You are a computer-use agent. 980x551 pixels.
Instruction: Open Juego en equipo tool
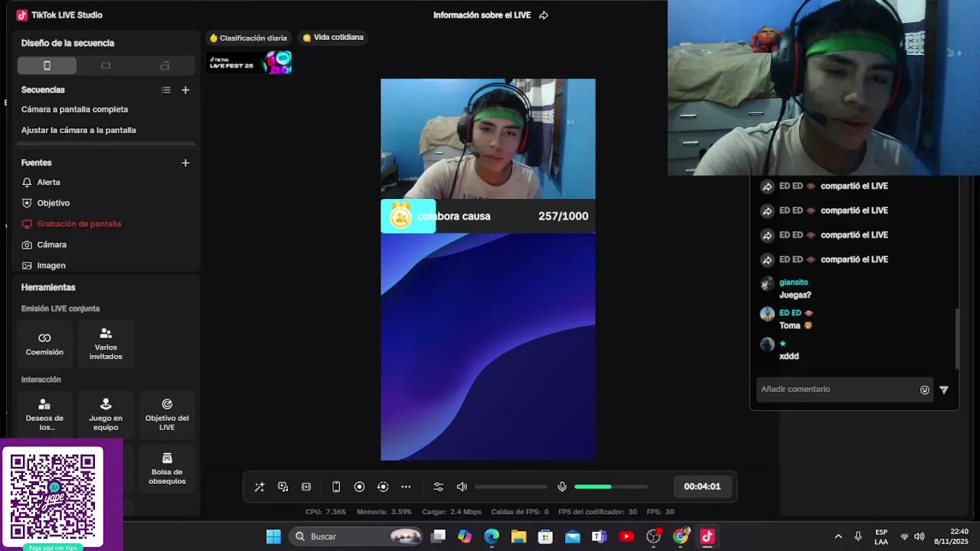[x=106, y=415]
